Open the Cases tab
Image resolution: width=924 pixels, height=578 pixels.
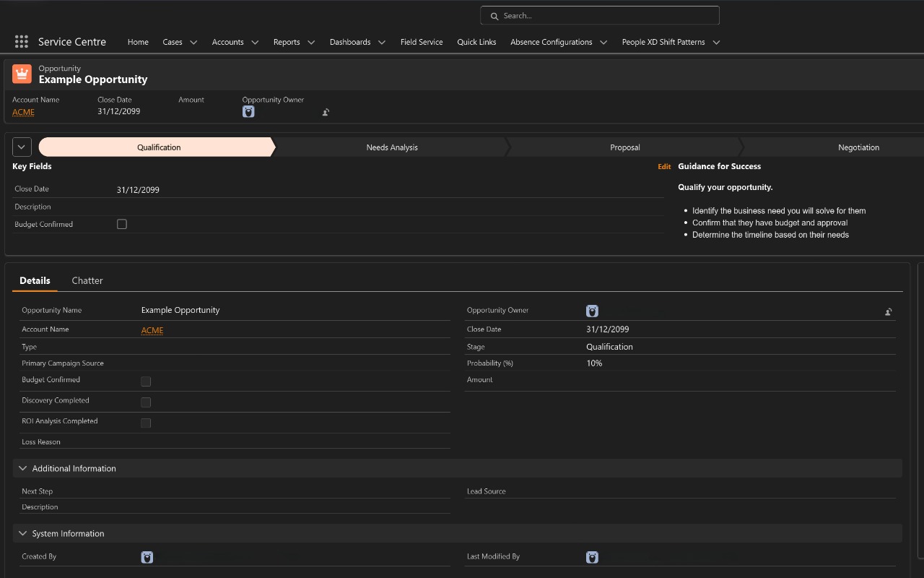(x=173, y=42)
